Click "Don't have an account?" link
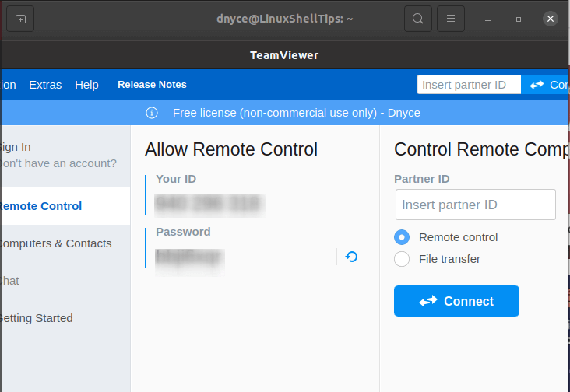Screen dimensions: 570x392 [58, 163]
